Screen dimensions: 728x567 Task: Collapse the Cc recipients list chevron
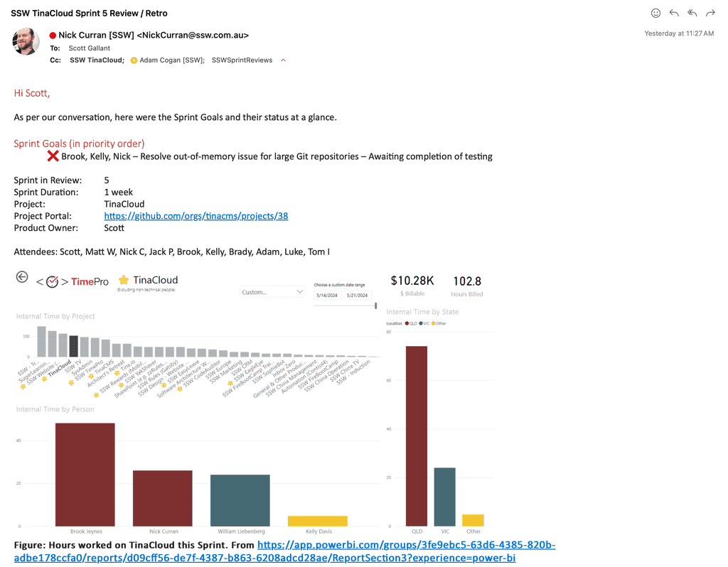(x=284, y=60)
